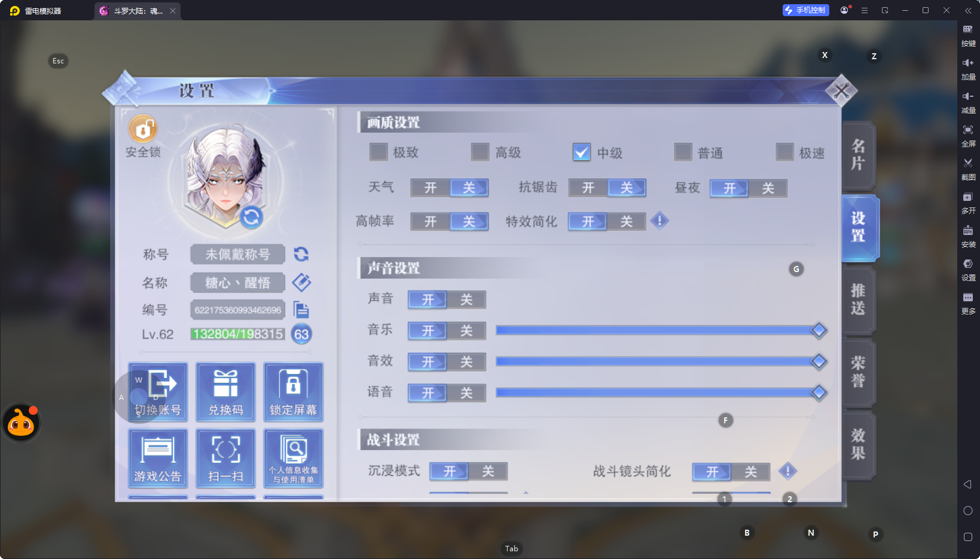Turn on the 天气 weather toggle
This screenshot has width=980, height=559.
tap(431, 188)
